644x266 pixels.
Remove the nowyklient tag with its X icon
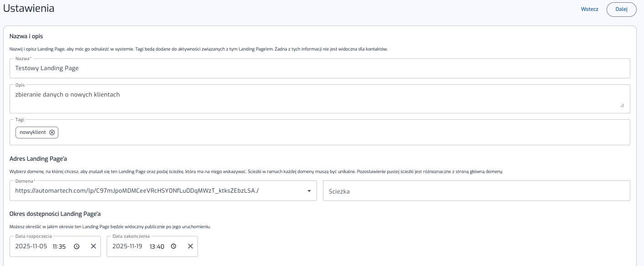[x=52, y=133]
